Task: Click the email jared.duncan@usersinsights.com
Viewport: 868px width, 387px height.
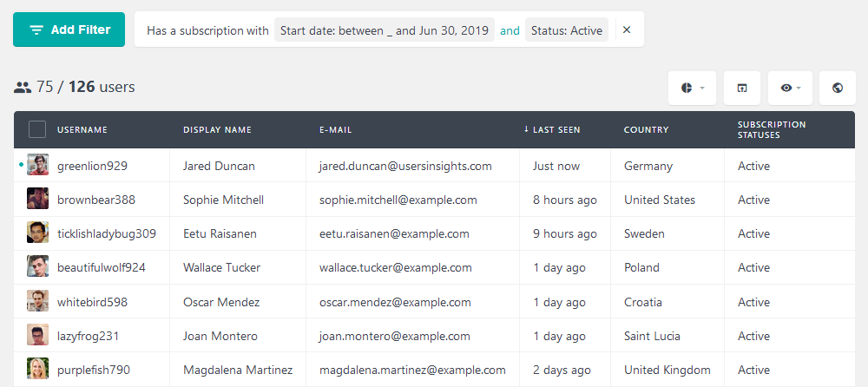Action: pyautogui.click(x=405, y=166)
